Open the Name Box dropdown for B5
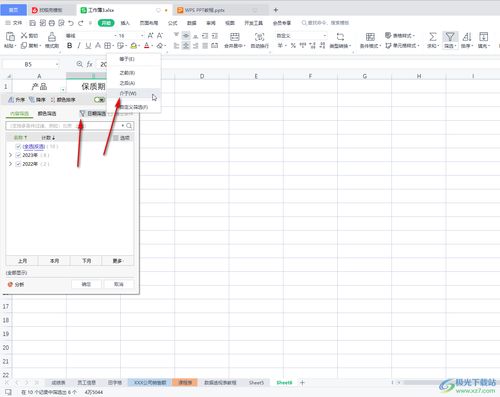Viewport: 500px width, 397px height. pos(57,64)
